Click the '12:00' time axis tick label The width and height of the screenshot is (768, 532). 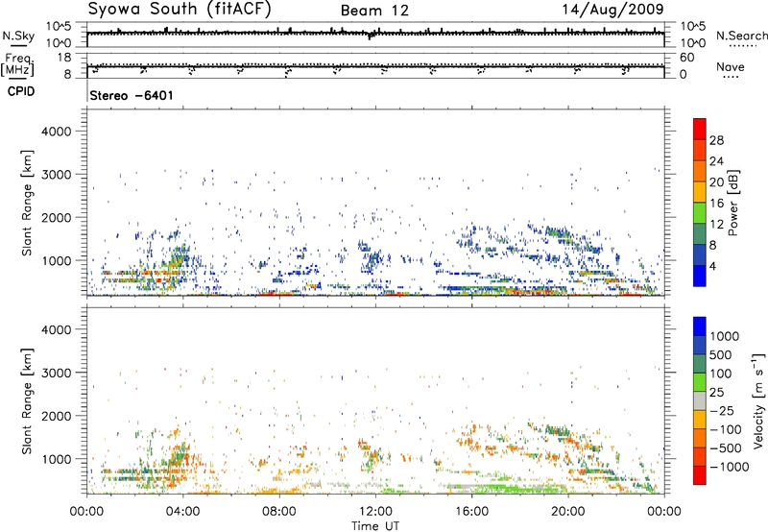point(375,512)
